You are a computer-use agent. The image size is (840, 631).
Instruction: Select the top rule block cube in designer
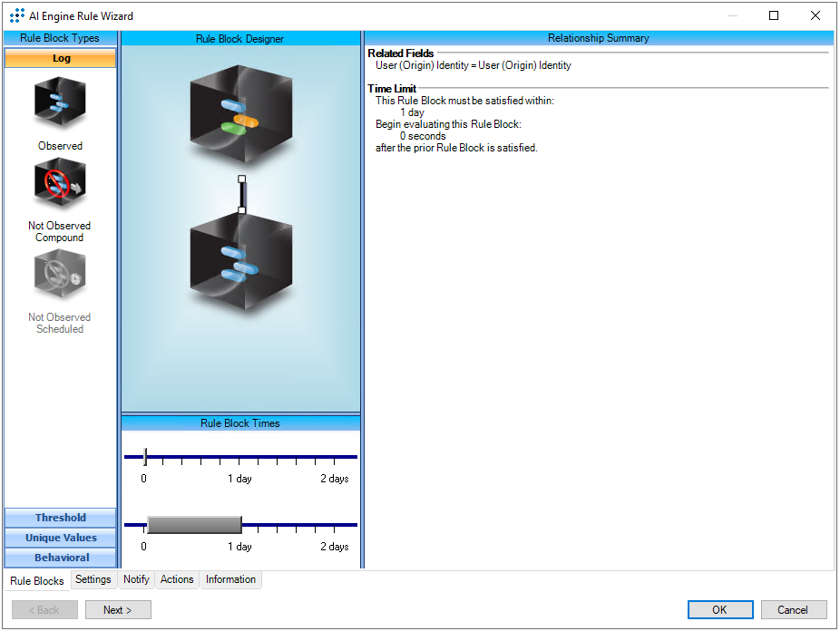(x=240, y=114)
